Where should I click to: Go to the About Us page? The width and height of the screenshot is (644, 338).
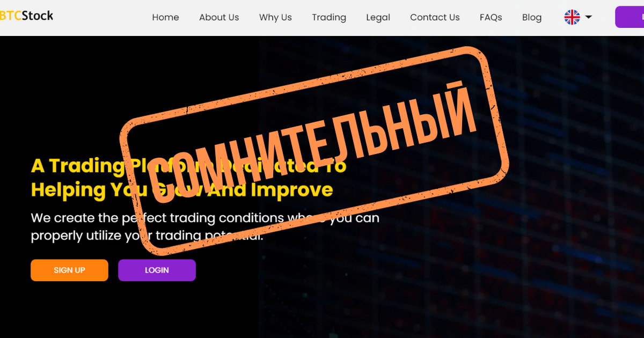(219, 17)
